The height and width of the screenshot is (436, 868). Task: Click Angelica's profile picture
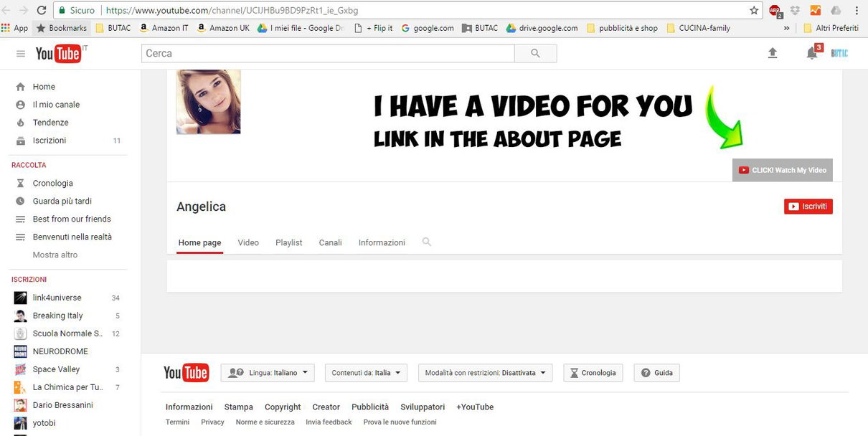(x=208, y=102)
